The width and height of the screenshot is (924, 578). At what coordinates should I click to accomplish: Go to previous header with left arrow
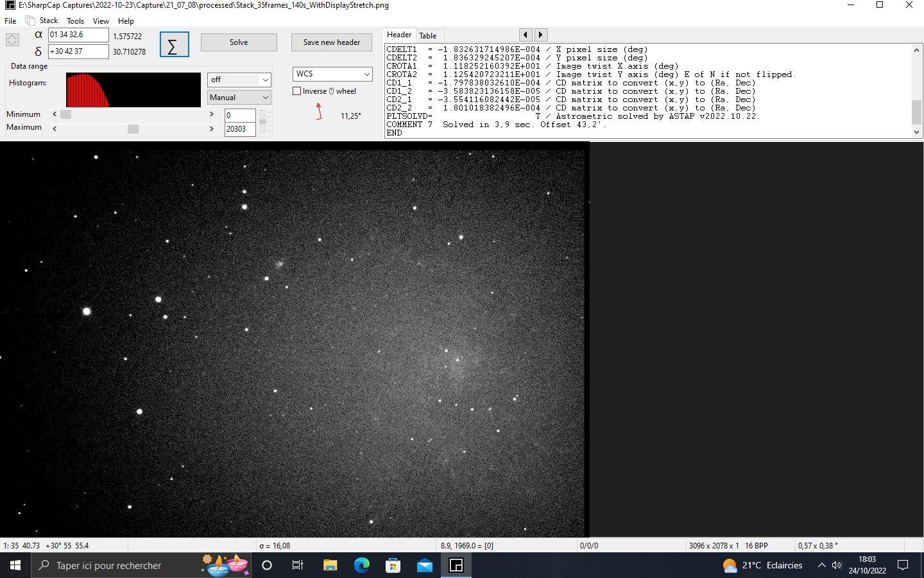click(526, 35)
